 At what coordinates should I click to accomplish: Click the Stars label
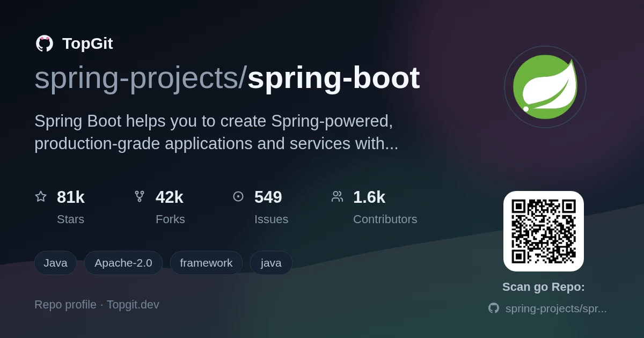pos(70,219)
